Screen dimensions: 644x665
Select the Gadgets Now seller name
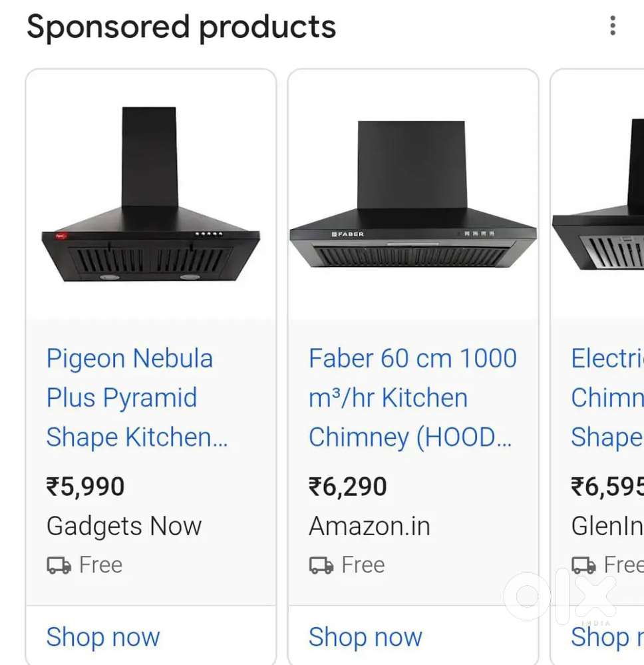pos(124,526)
